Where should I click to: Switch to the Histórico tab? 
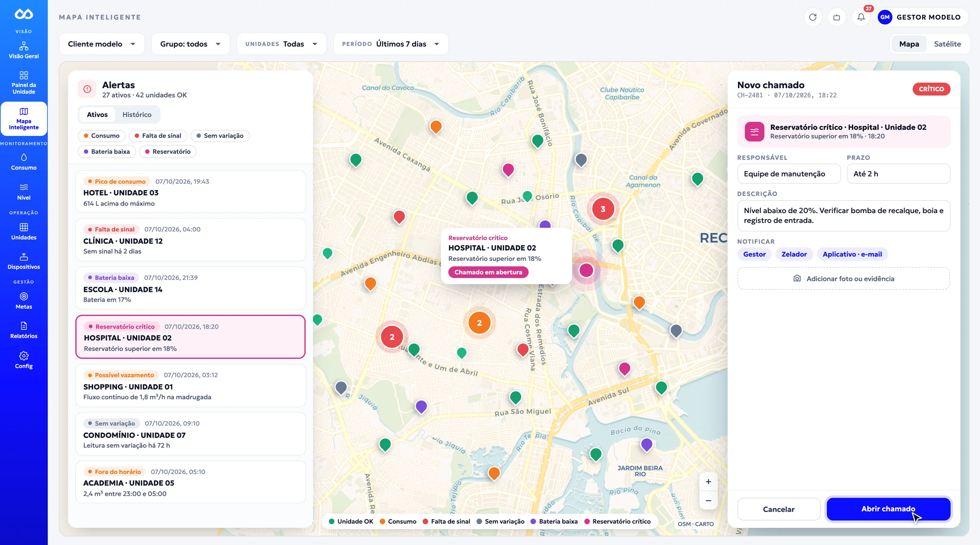coord(137,114)
